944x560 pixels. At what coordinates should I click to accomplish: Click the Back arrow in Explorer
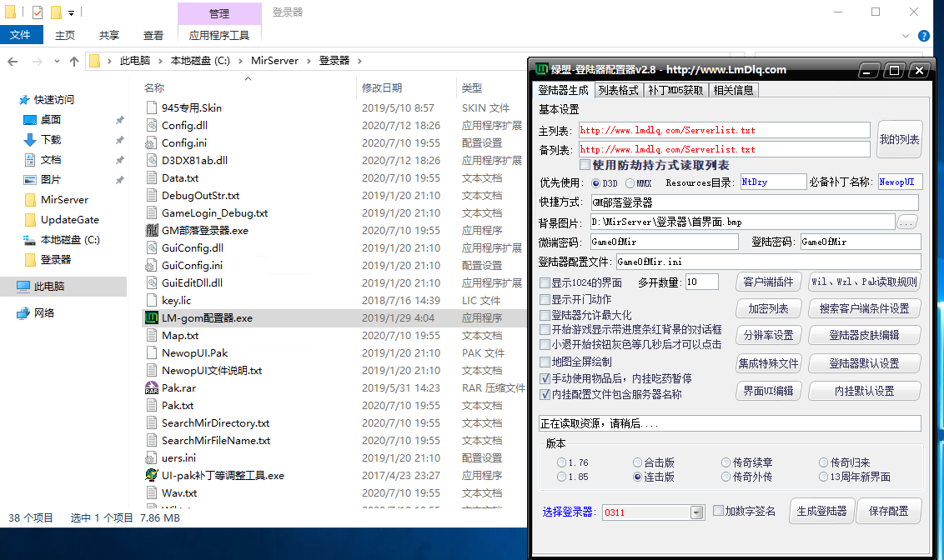point(13,62)
